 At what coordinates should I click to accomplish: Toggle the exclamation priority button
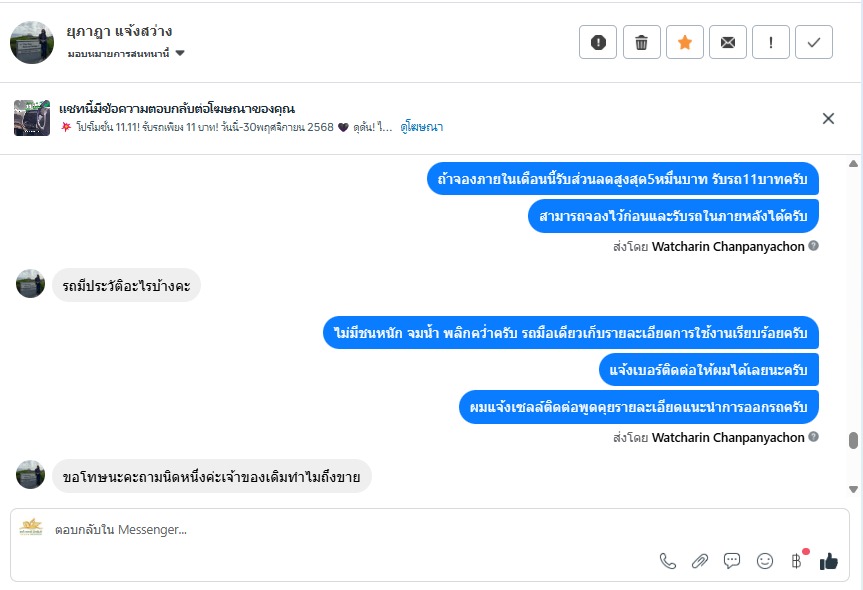[770, 42]
